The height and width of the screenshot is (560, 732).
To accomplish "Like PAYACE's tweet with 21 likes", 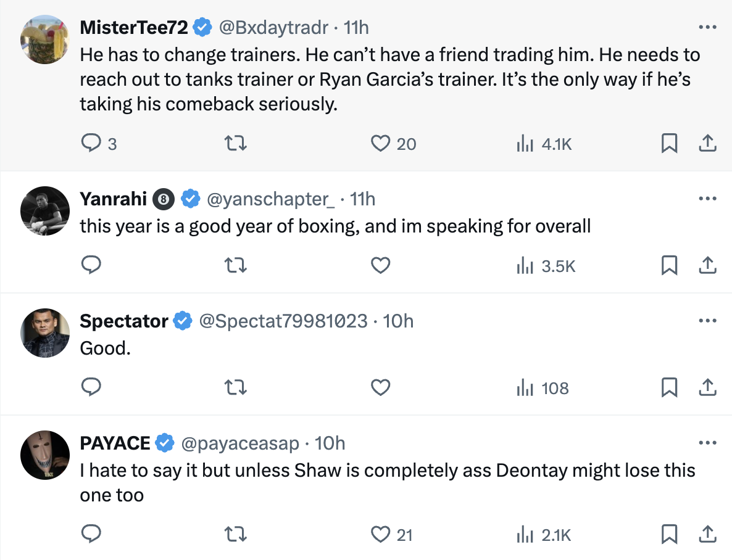I will coord(380,534).
